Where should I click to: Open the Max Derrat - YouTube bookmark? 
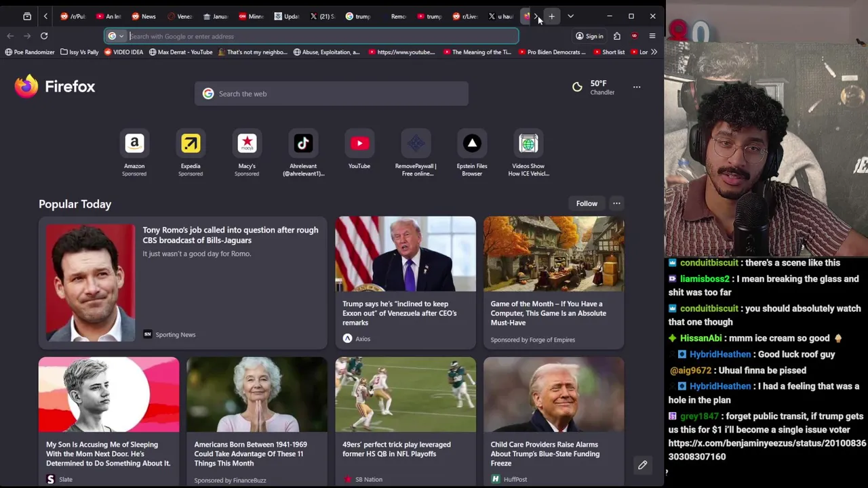(x=180, y=52)
